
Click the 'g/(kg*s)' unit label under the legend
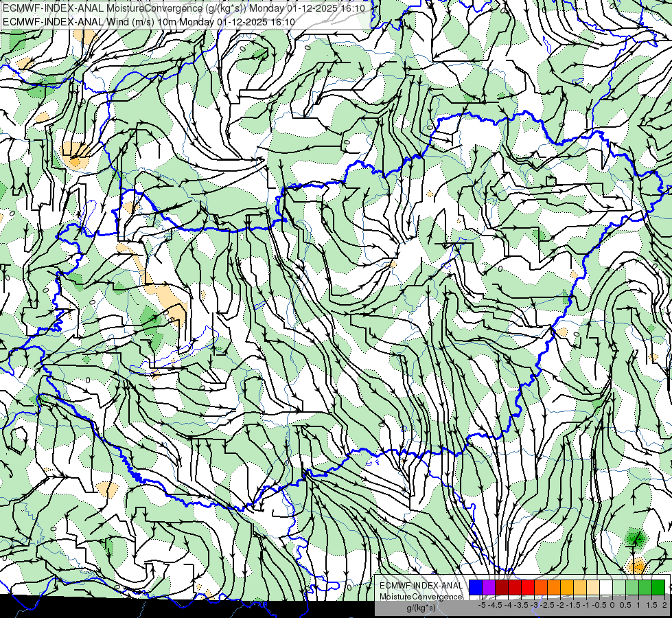pos(421,608)
